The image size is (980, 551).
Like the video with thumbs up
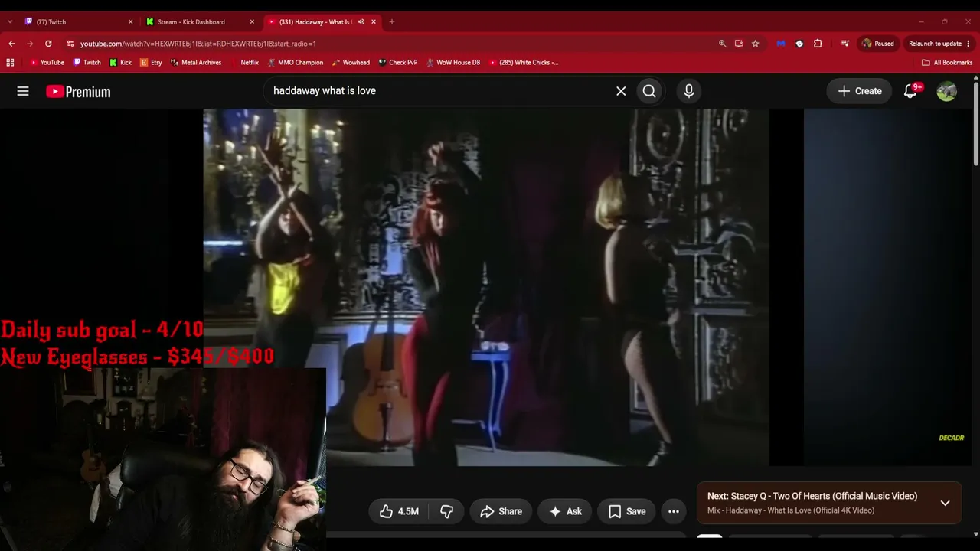click(399, 511)
